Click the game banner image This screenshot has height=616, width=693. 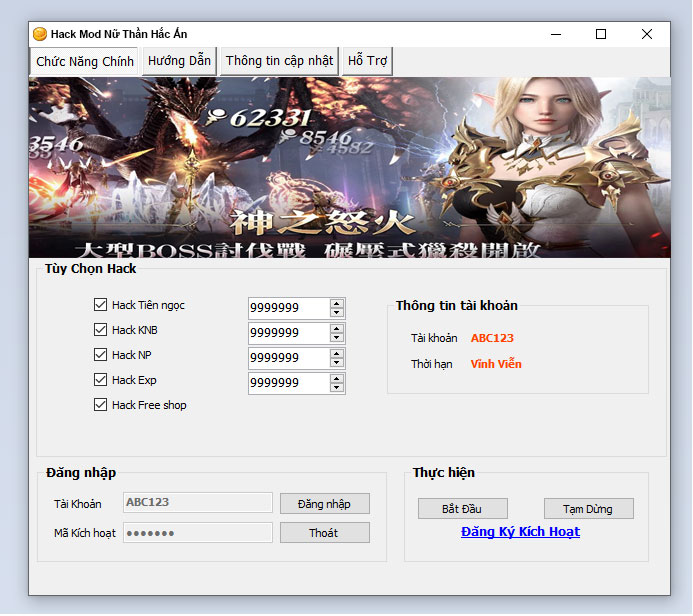(350, 167)
